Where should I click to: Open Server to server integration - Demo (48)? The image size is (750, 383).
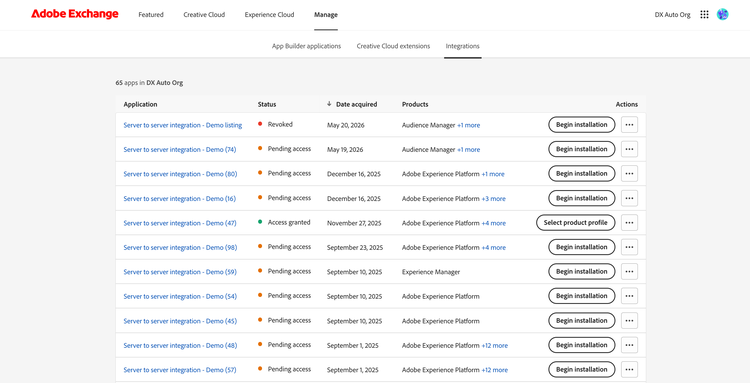click(x=180, y=346)
